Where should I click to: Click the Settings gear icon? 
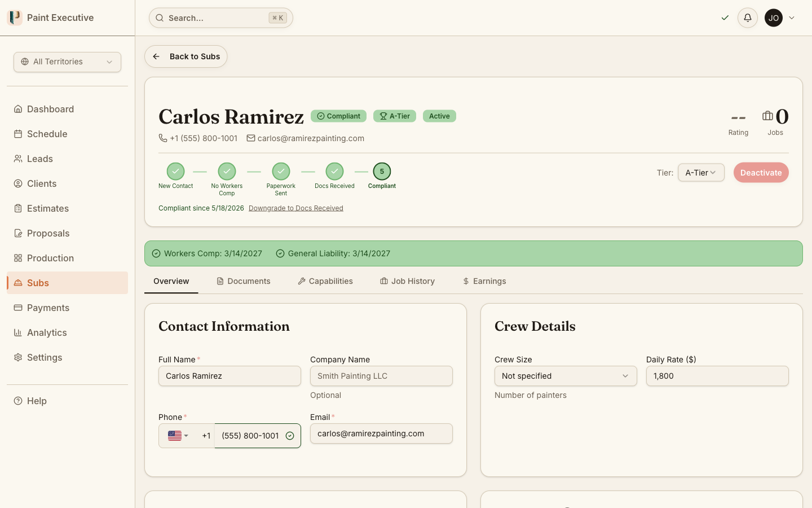(18, 357)
